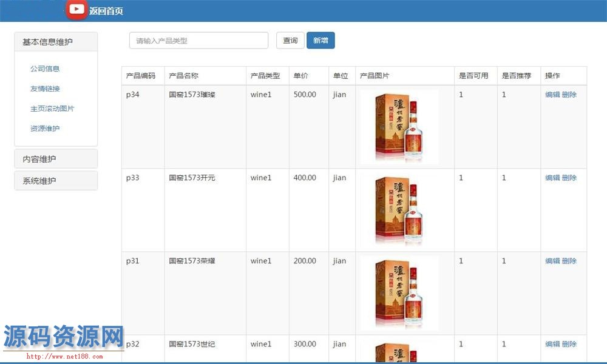The height and width of the screenshot is (364, 607).
Task: Open 资源维护 in the sidebar
Action: pos(45,129)
